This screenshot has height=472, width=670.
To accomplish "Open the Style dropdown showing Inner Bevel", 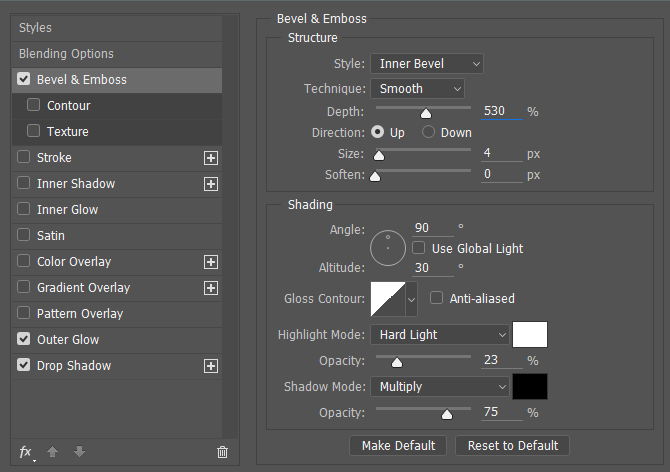I will [426, 64].
